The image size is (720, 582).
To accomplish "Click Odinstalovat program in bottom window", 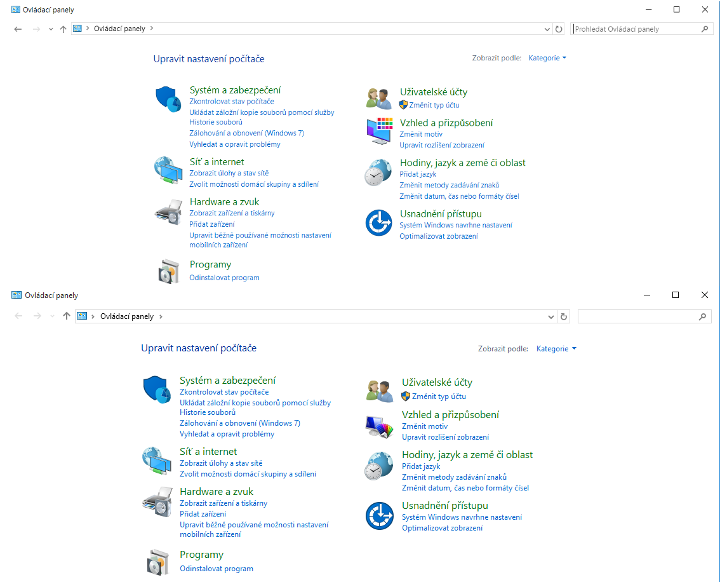I will click(216, 569).
